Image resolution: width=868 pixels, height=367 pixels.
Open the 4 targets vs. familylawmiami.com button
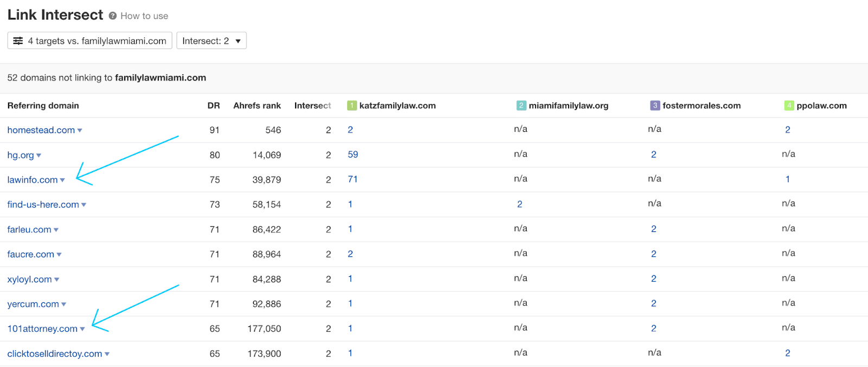pyautogui.click(x=90, y=41)
